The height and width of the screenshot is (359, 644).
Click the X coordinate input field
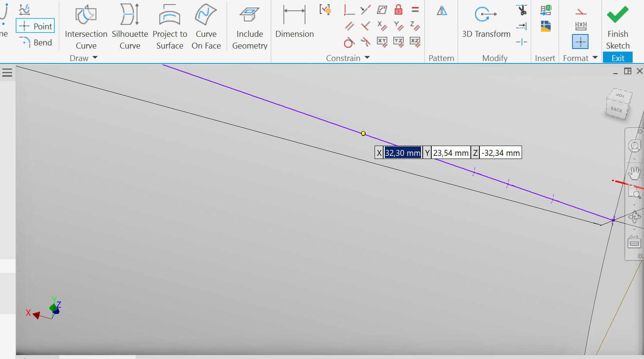[403, 153]
